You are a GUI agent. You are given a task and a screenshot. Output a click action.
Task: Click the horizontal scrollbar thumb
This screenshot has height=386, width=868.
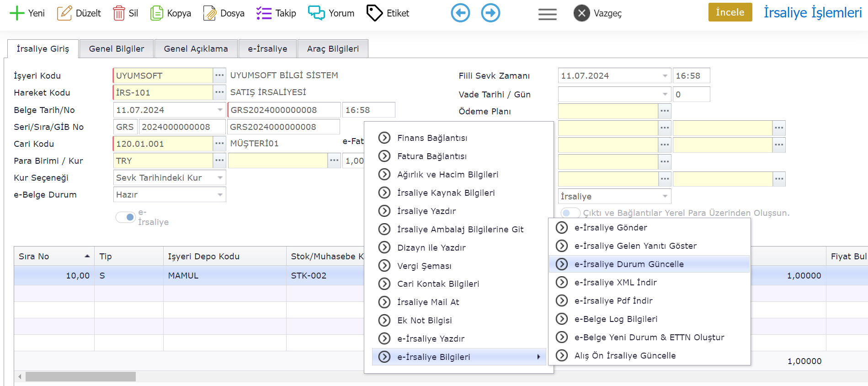tap(80, 376)
